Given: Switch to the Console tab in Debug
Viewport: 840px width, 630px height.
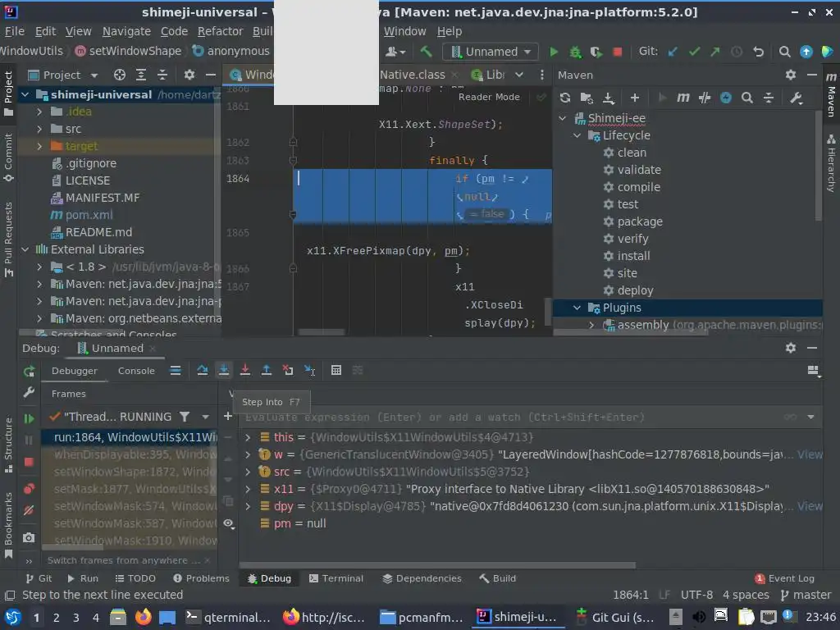Looking at the screenshot, I should click(x=136, y=371).
